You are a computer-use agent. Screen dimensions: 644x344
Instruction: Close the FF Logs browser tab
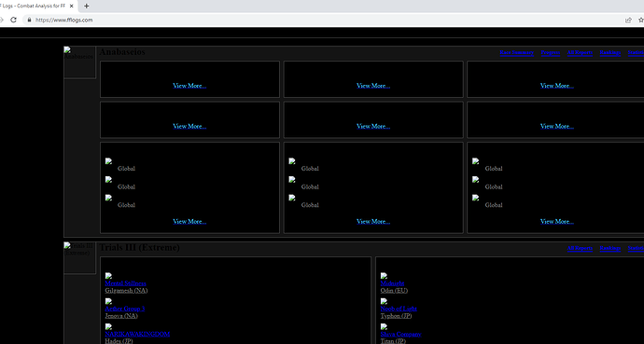click(72, 7)
